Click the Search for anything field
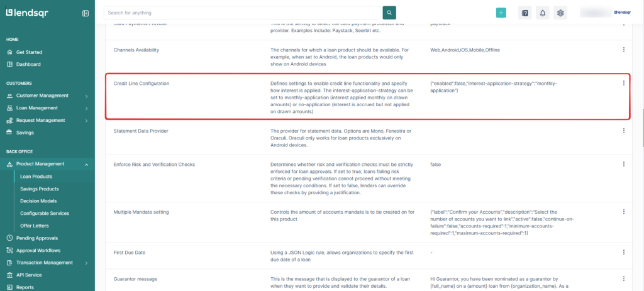This screenshot has height=291, width=644. pos(242,13)
